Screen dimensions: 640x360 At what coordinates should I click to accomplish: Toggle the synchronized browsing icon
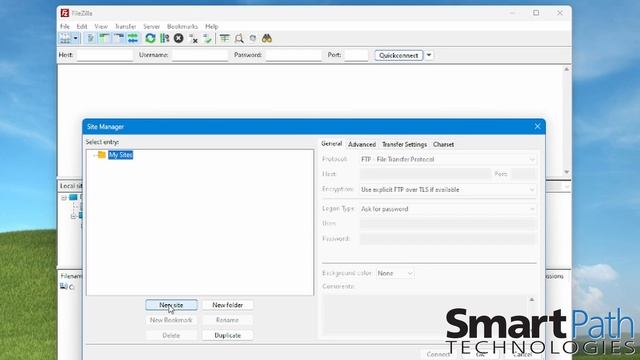coord(253,38)
